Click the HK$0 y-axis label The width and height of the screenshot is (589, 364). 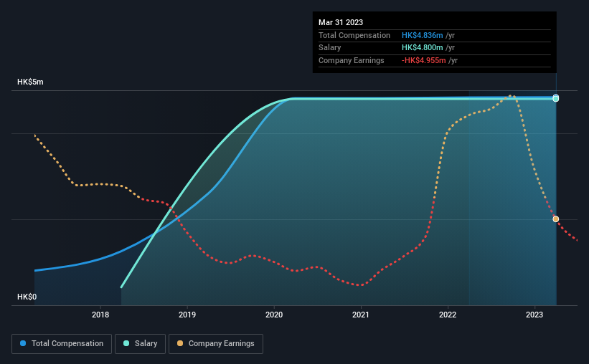27,297
